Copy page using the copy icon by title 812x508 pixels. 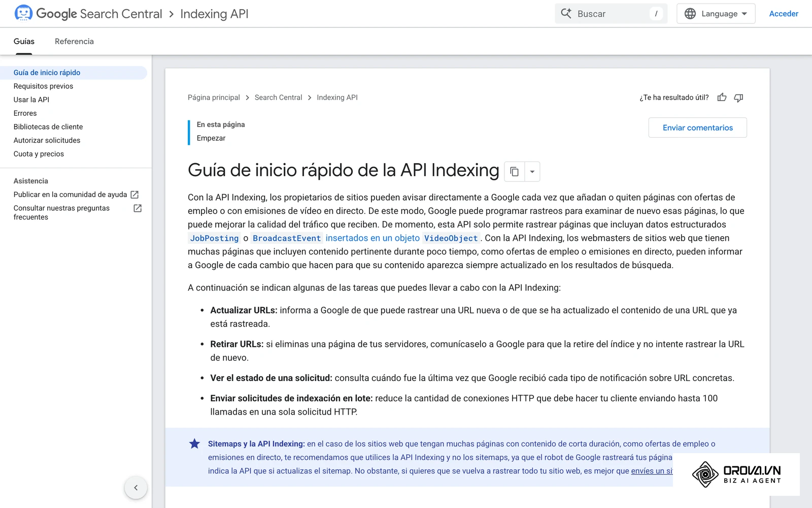point(514,172)
